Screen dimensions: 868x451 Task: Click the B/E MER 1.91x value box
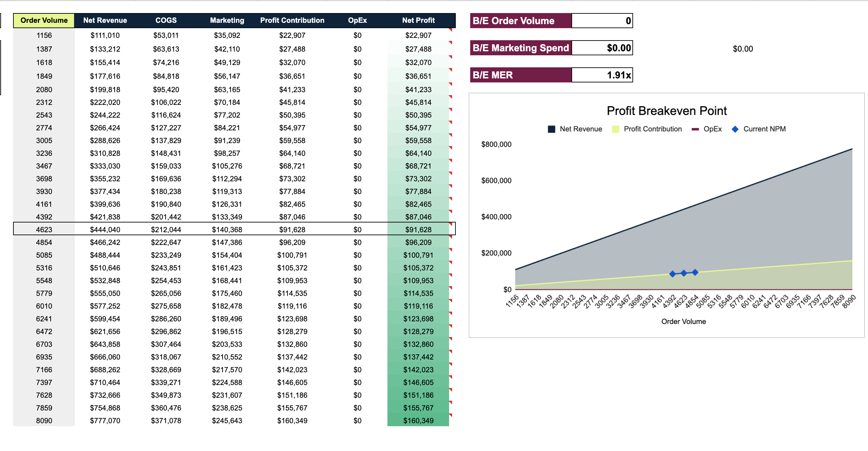602,75
